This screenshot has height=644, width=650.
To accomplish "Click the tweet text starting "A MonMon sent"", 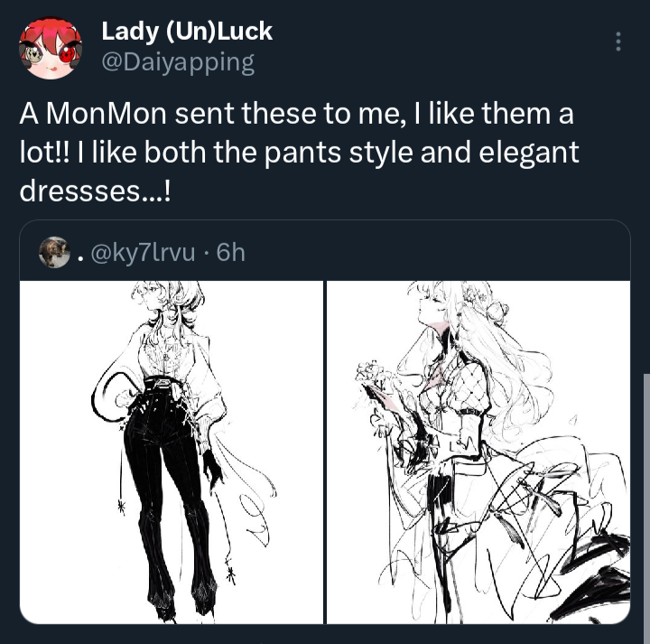I will coord(300,152).
